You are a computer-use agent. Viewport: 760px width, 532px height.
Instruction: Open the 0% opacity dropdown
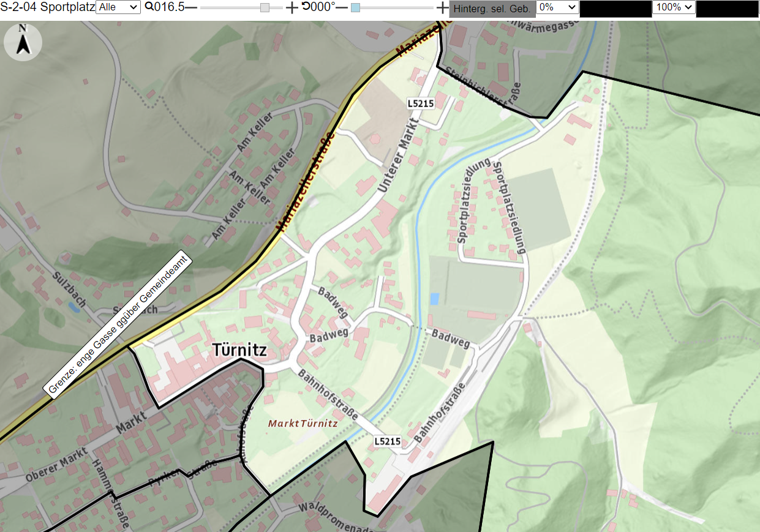click(x=557, y=7)
